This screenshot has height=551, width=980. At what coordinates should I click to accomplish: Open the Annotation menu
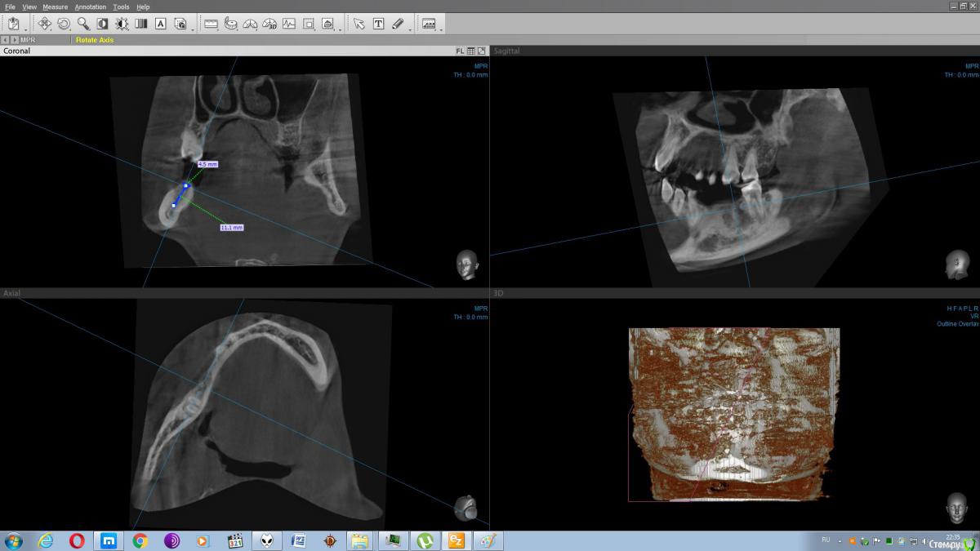tap(91, 7)
